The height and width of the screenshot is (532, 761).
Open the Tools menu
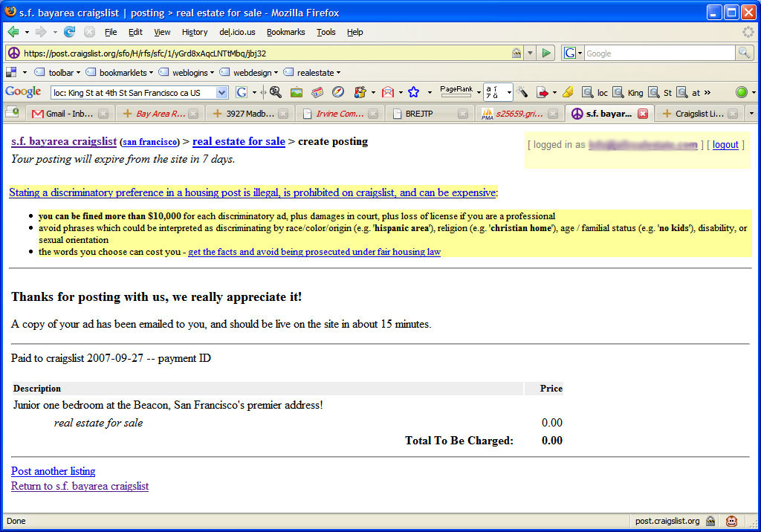click(x=326, y=32)
